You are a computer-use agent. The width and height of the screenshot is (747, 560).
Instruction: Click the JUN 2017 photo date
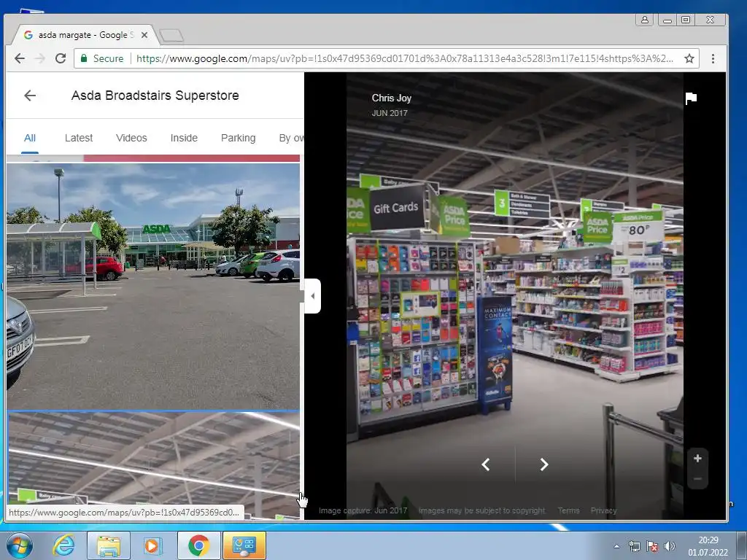pos(390,113)
